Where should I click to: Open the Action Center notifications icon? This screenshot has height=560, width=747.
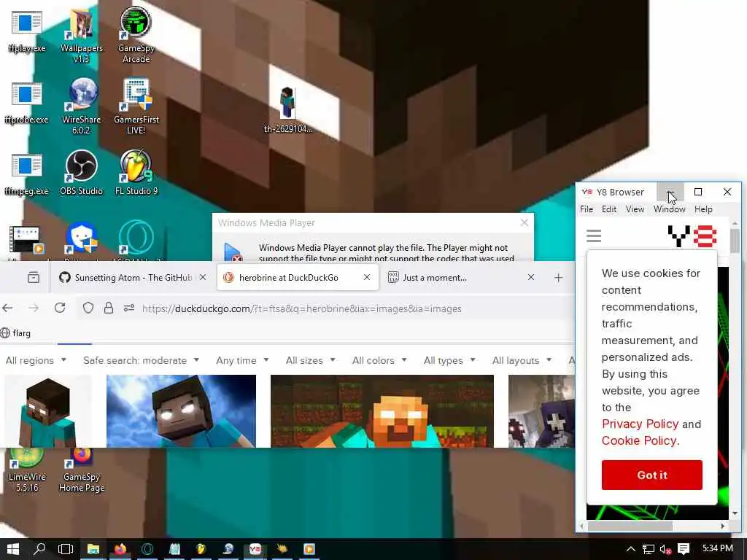pos(684,549)
